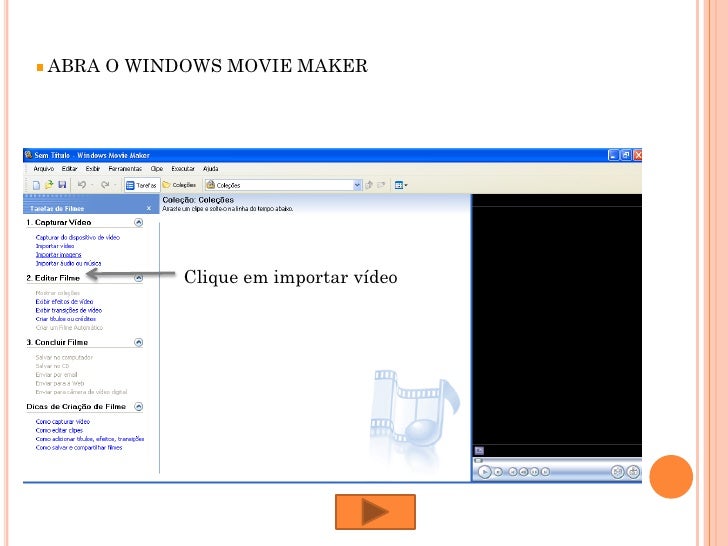Open the Arquivo menu
This screenshot has height=546, width=728.
point(44,169)
